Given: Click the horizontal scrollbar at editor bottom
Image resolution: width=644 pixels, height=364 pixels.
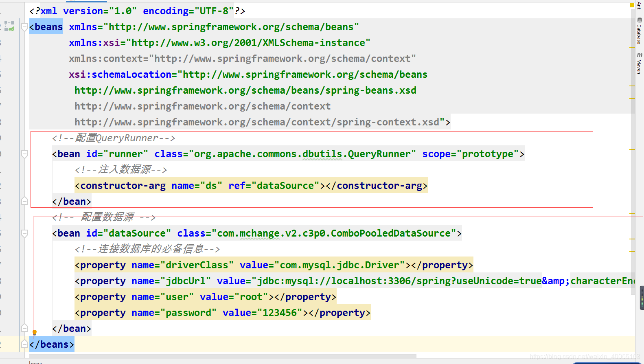Looking at the screenshot, I should tap(223, 356).
